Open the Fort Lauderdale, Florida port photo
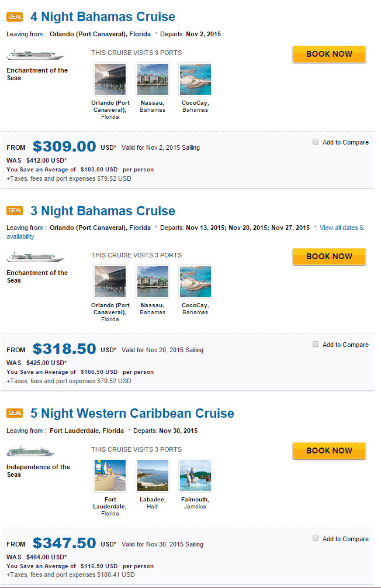The image size is (381, 588). (x=110, y=476)
